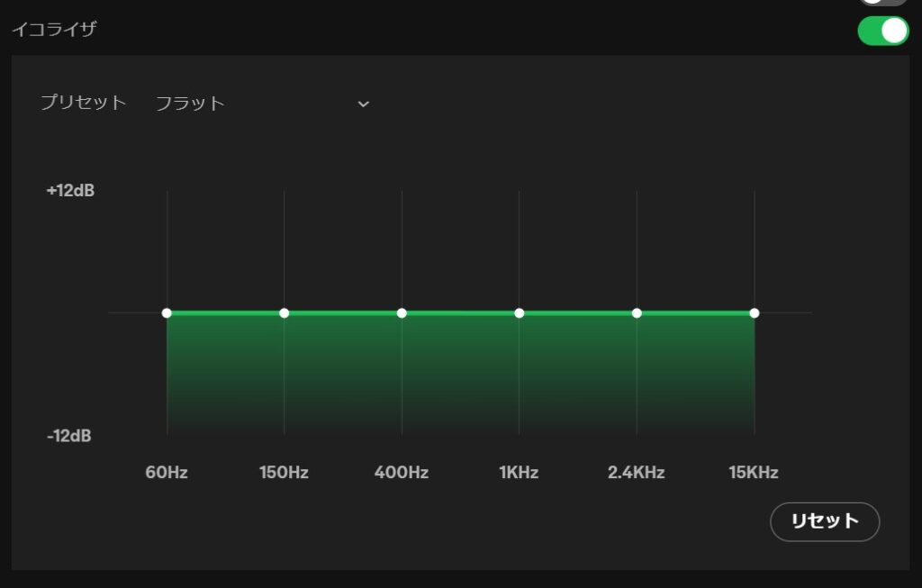This screenshot has height=588, width=922.
Task: Click the リセット button
Action: [824, 521]
